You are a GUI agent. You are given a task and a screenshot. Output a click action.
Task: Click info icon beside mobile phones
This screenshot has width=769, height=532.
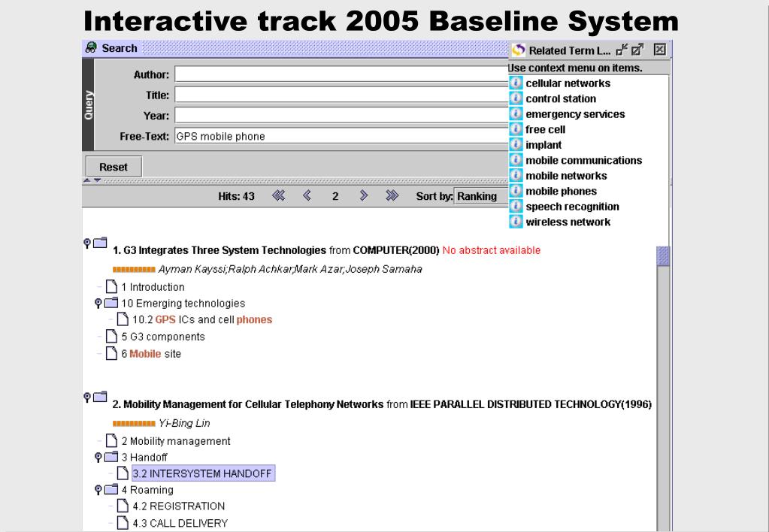516,191
